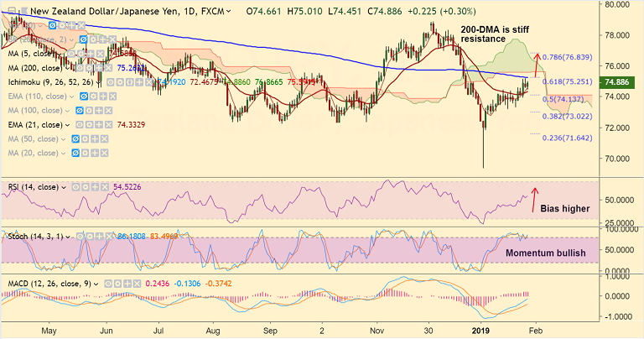Collapse the indicator legend with minus box
The height and width of the screenshot is (339, 644).
point(12,10)
